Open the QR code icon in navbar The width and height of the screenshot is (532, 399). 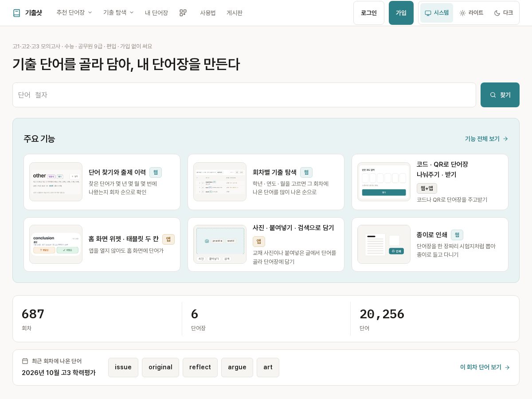point(183,13)
